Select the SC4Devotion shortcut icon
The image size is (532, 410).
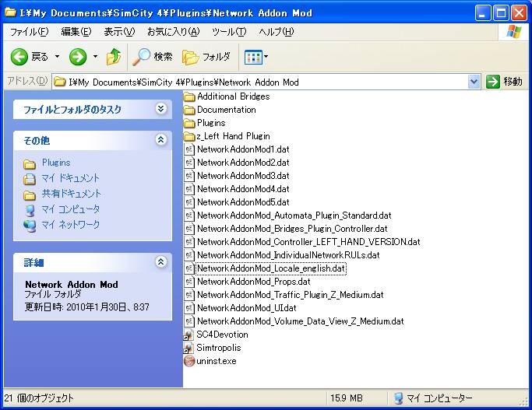coord(189,335)
